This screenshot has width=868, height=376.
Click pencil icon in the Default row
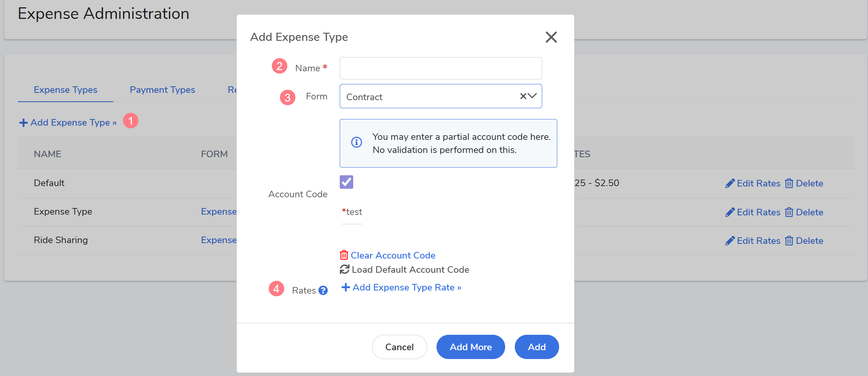tap(730, 183)
